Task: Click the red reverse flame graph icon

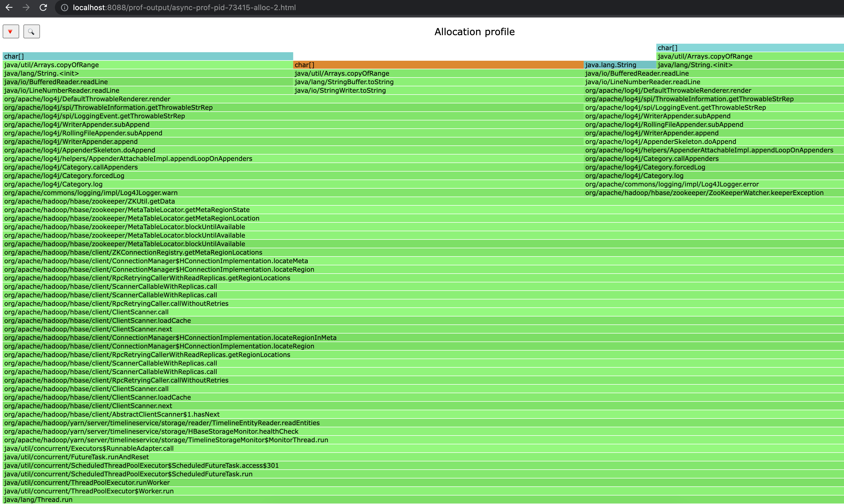Action: [x=11, y=32]
